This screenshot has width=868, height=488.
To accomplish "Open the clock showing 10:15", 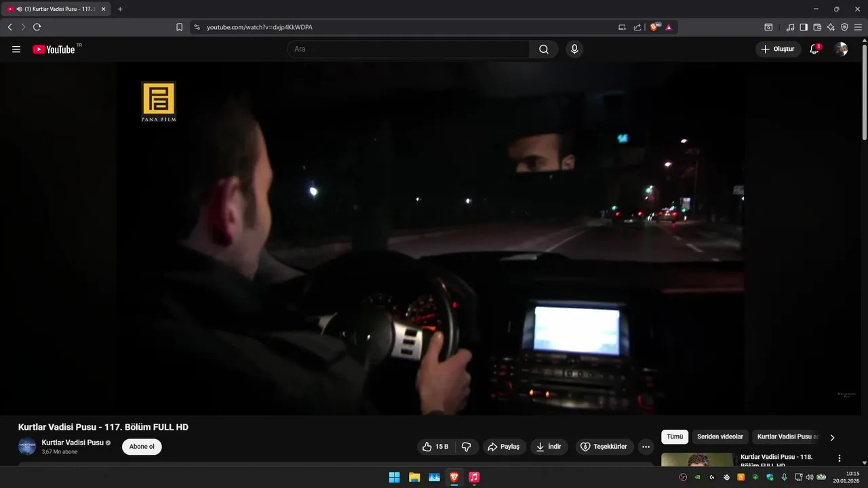I will click(847, 477).
